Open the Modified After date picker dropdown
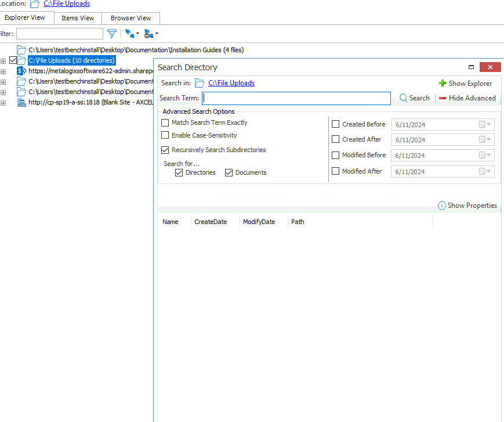The width and height of the screenshot is (504, 422). (x=485, y=171)
